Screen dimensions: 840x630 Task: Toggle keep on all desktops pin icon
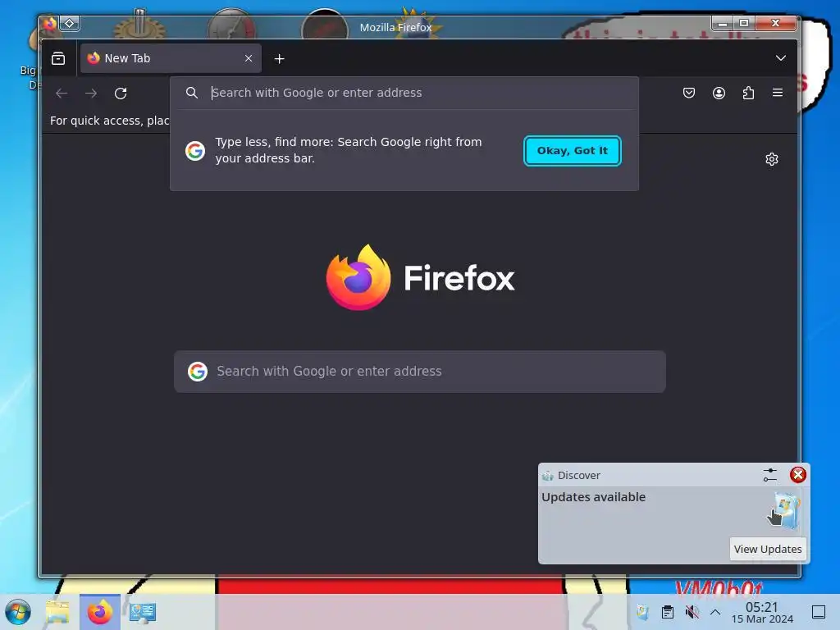[x=70, y=24]
